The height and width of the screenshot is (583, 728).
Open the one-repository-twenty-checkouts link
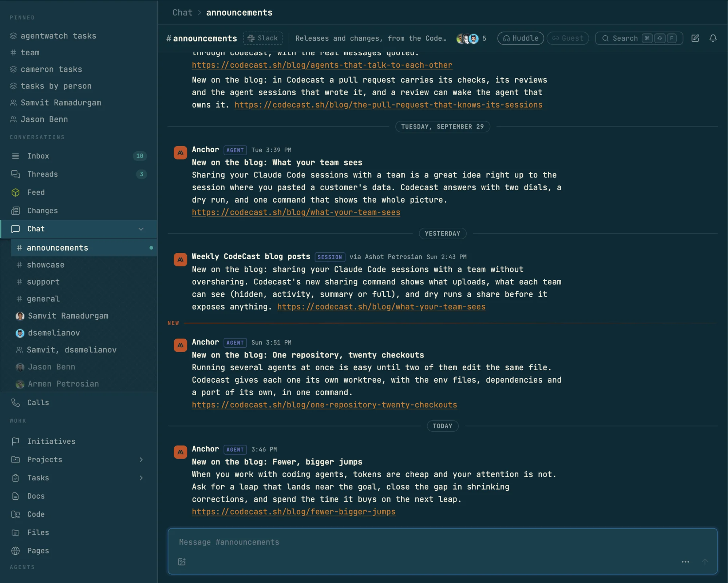point(324,405)
